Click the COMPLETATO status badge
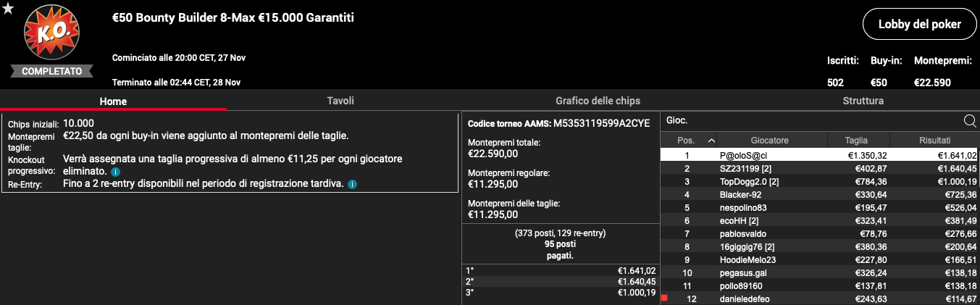The height and width of the screenshot is (305, 980). (51, 71)
